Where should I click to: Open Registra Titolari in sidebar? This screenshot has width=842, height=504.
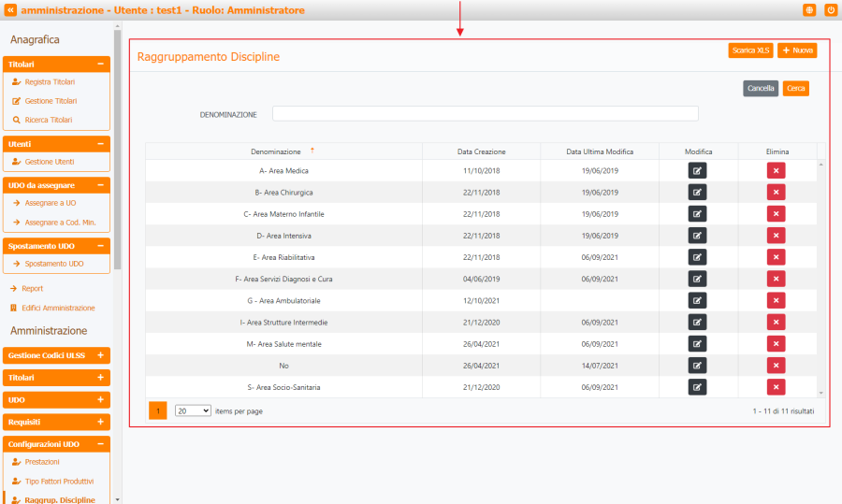point(50,82)
